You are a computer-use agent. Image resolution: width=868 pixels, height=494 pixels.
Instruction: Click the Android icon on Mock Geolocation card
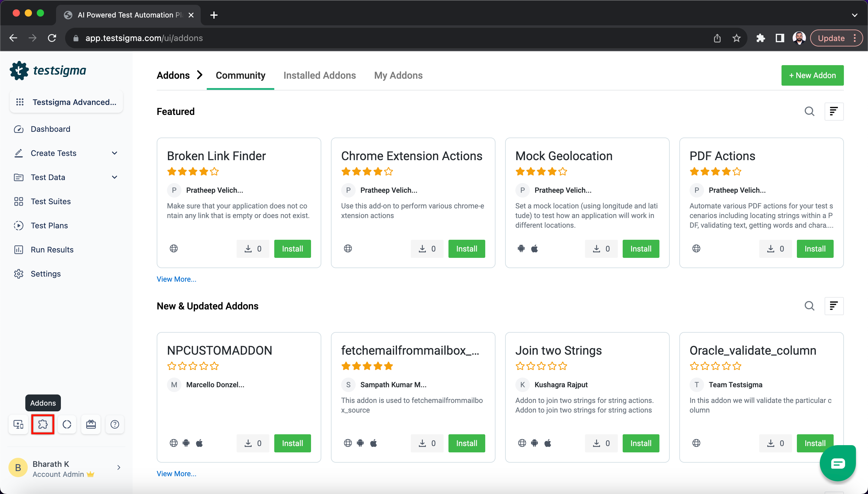pyautogui.click(x=521, y=249)
